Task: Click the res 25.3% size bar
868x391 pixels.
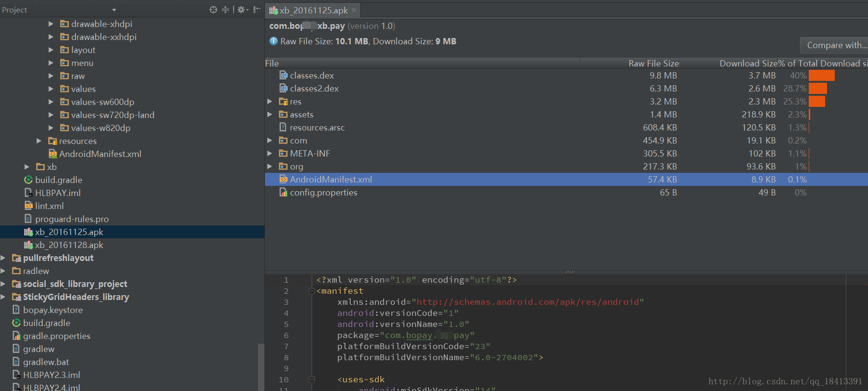Action: (x=817, y=102)
